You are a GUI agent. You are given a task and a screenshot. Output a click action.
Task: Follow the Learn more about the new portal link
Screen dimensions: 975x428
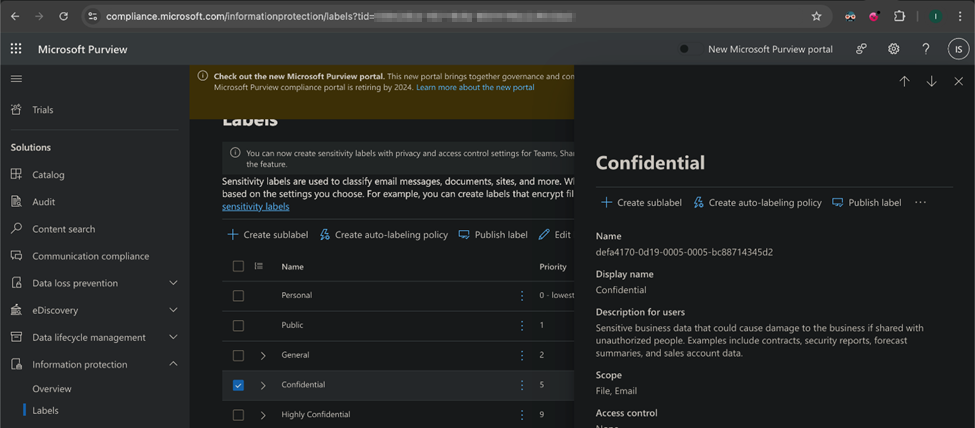pos(475,88)
